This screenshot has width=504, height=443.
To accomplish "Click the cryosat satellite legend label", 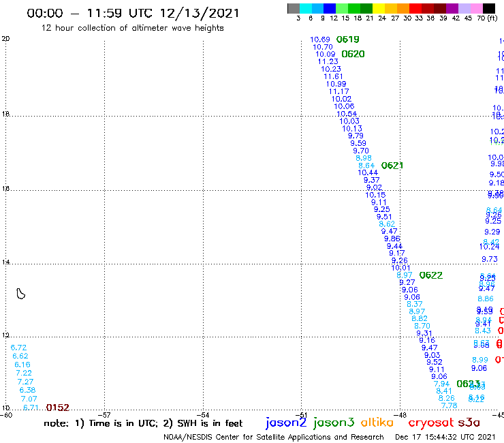I will coord(431,423).
